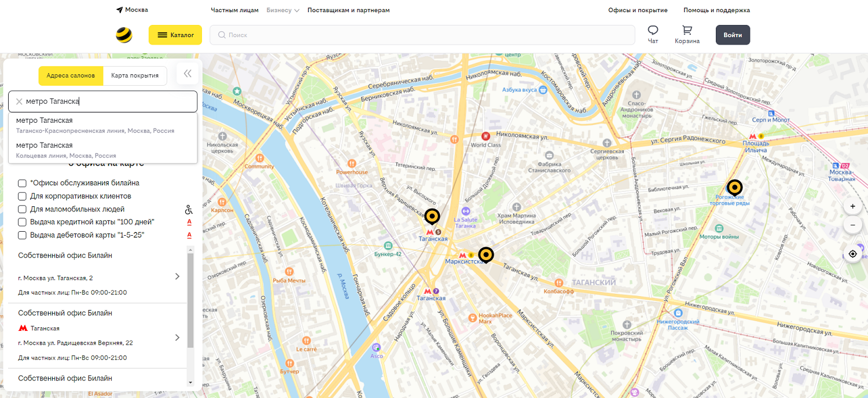Image resolution: width=868 pixels, height=398 pixels.
Task: Click the Powerhouse venue icon on the map
Action: pos(352,163)
